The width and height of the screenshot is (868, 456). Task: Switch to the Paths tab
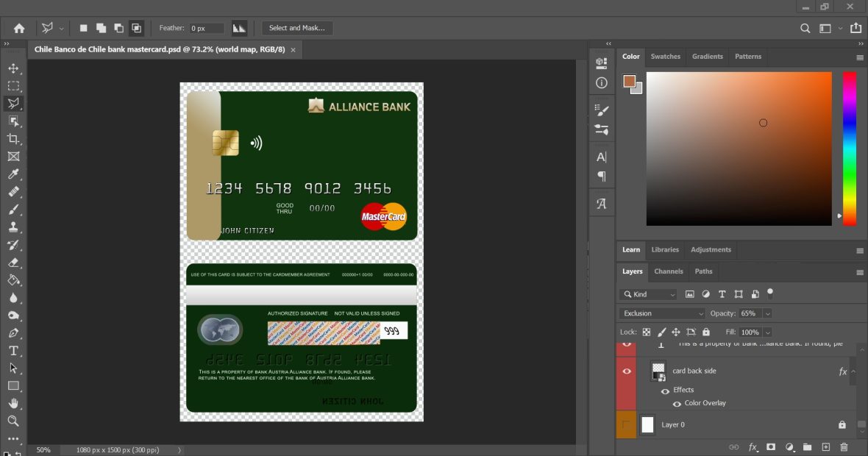(703, 271)
